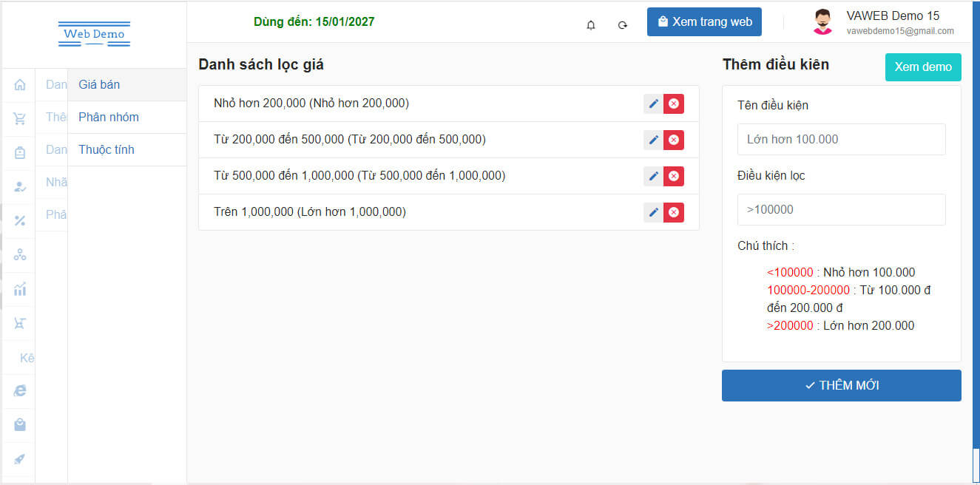Delete the 'Từ 500,000 đến 1,000,000' filter
Viewport: 980px width, 485px height.
(674, 177)
